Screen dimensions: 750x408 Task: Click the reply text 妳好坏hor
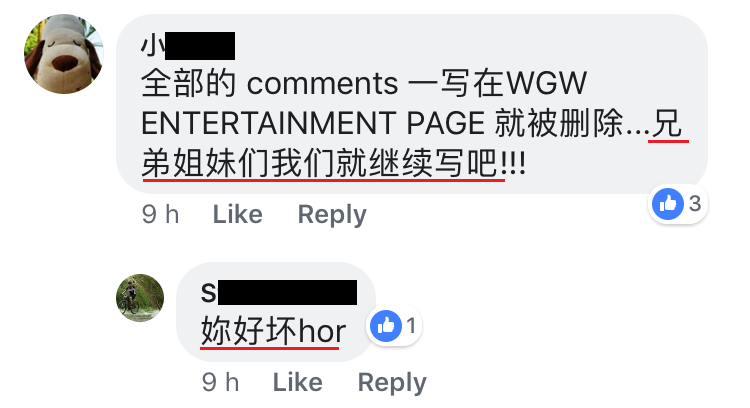(x=273, y=331)
